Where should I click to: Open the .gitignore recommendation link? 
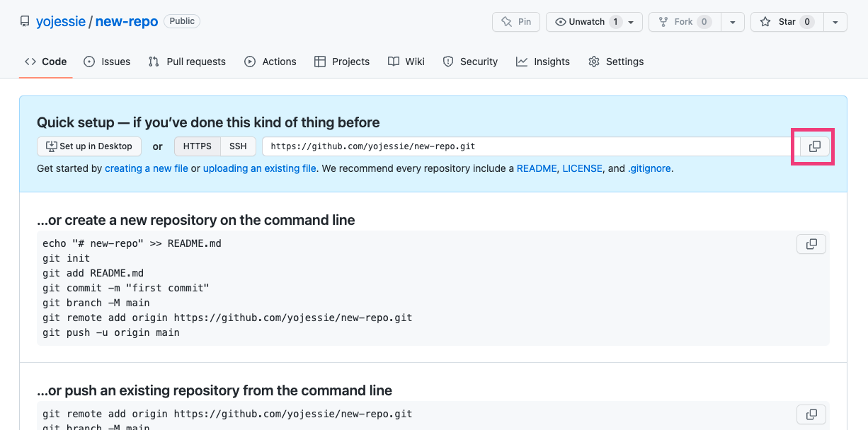(649, 169)
